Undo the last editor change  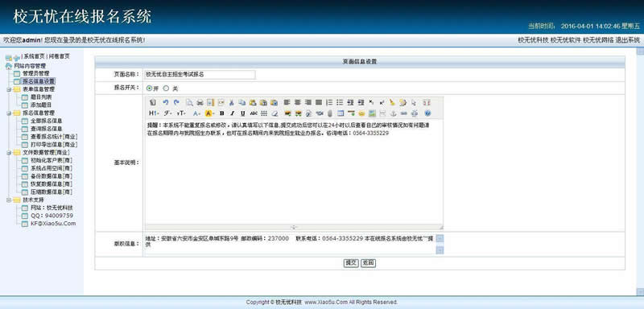pos(166,102)
